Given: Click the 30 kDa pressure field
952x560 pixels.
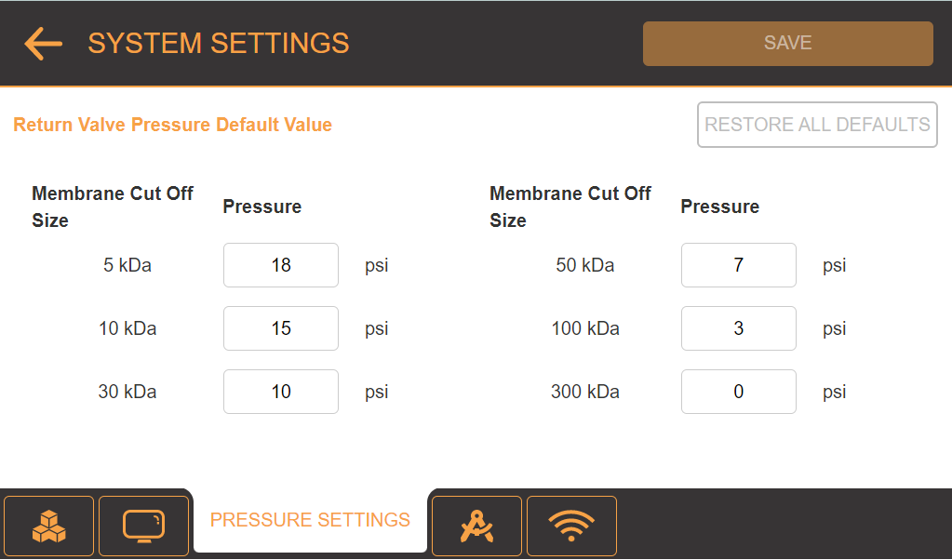Looking at the screenshot, I should tap(280, 392).
